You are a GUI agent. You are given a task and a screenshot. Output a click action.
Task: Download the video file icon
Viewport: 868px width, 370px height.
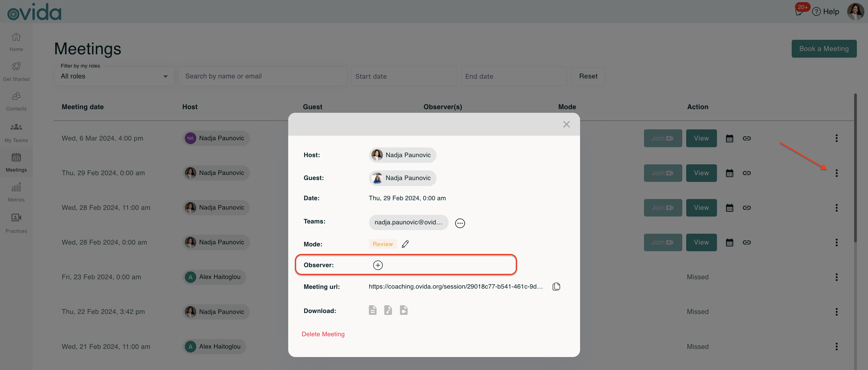click(403, 310)
